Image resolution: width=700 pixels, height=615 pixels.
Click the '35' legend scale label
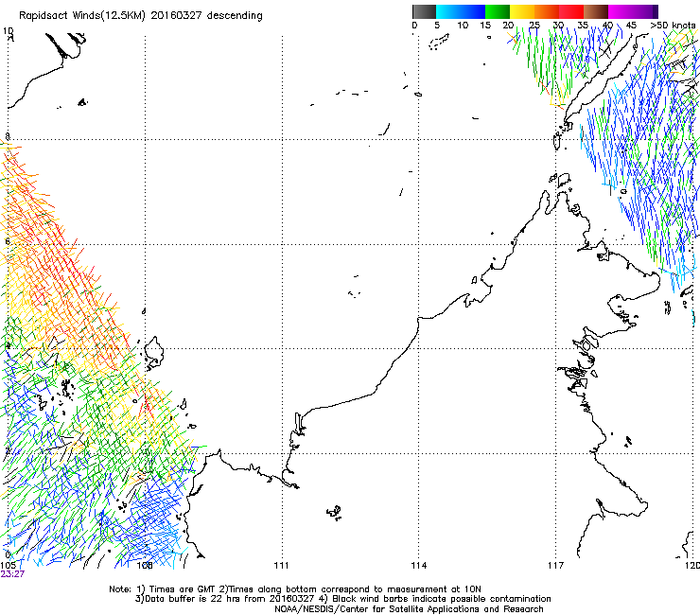583,25
